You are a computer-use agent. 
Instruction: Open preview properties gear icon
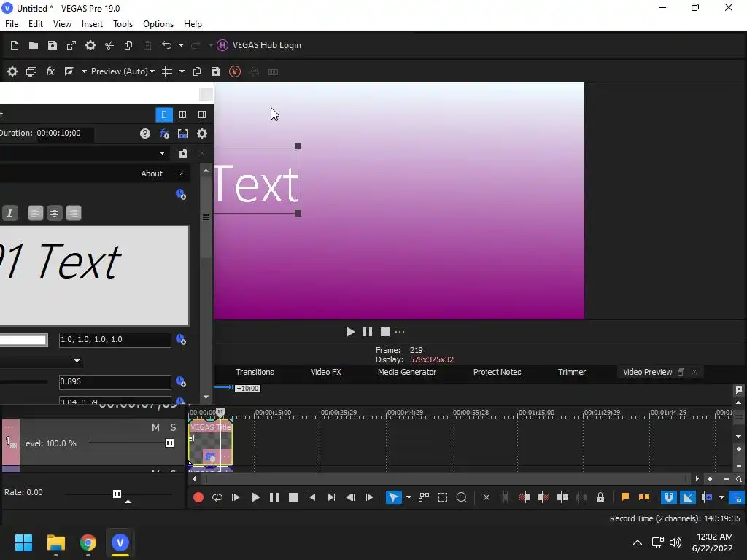(12, 71)
